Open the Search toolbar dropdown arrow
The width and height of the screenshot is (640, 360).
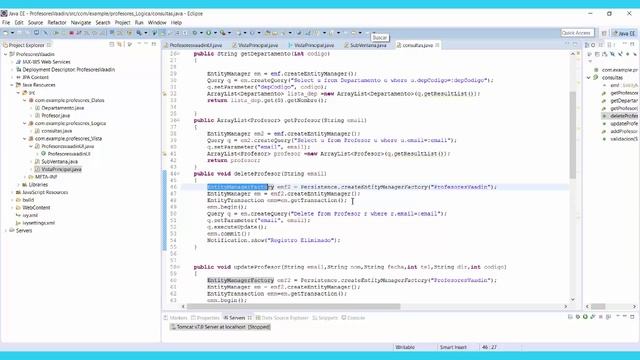(x=146, y=33)
